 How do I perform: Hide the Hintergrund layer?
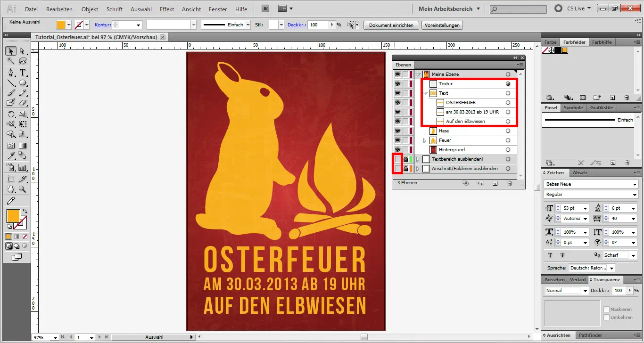(x=397, y=149)
